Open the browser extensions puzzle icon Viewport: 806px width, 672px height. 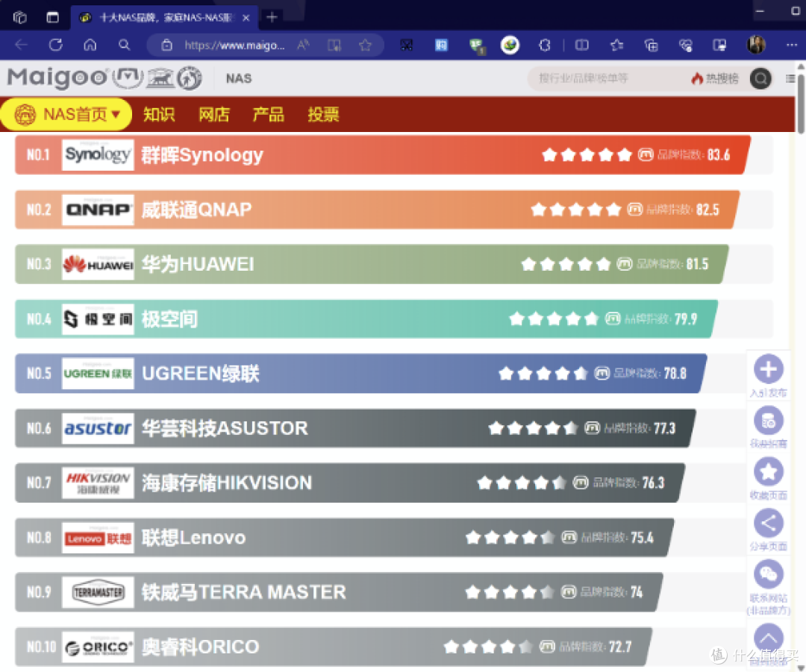(x=545, y=45)
